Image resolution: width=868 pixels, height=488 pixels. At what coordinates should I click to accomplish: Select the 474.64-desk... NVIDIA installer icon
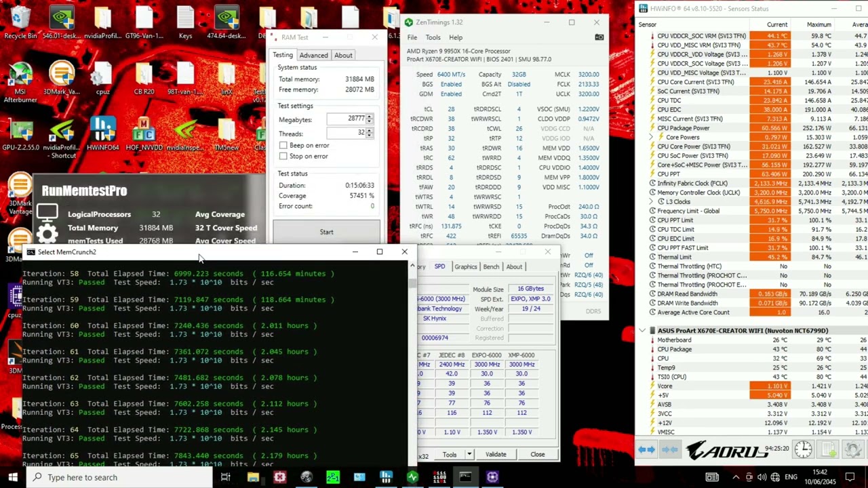(x=226, y=23)
